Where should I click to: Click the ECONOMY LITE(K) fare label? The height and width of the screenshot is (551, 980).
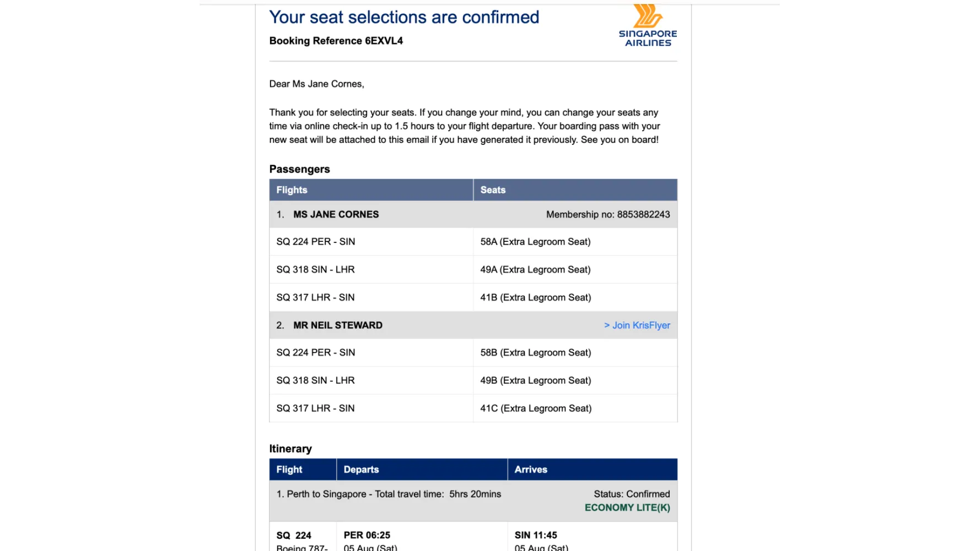tap(627, 508)
